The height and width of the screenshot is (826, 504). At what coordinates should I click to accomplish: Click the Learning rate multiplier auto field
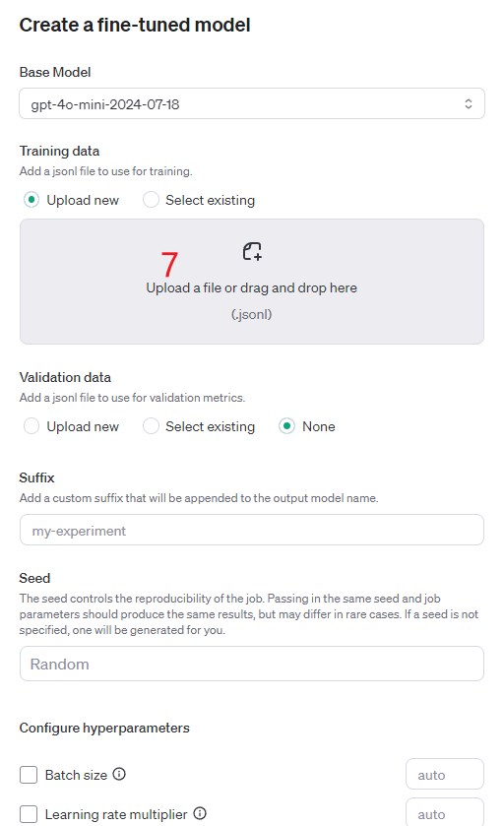[445, 812]
